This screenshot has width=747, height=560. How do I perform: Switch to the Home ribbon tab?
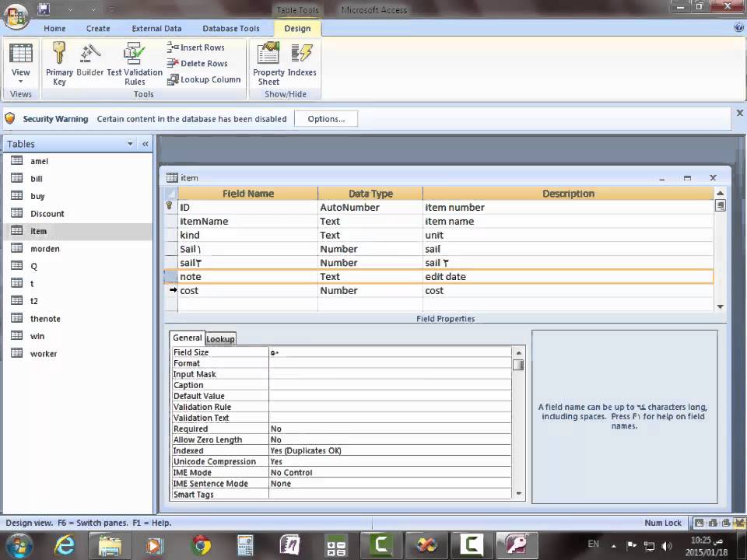point(54,29)
